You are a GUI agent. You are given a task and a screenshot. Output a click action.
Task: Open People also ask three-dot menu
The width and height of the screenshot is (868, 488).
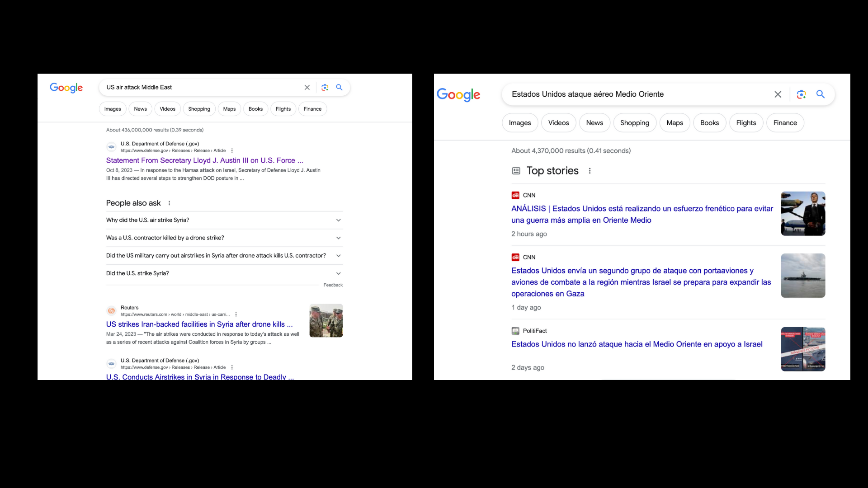170,203
